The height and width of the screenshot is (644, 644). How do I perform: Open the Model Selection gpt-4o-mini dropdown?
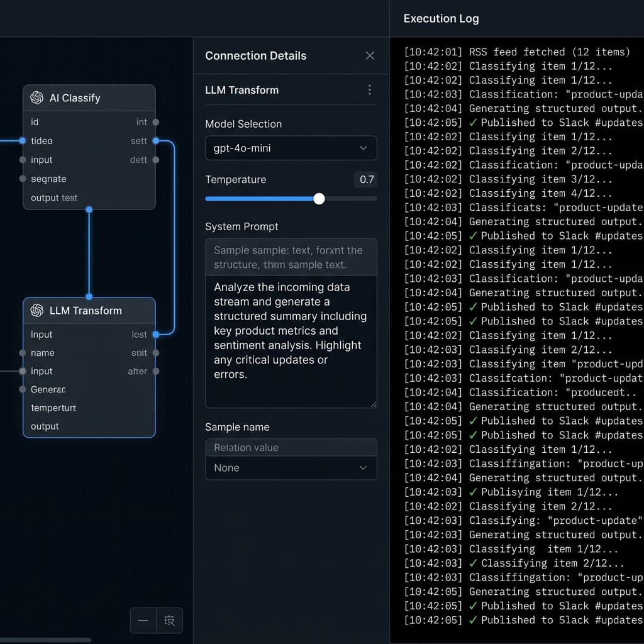(291, 148)
